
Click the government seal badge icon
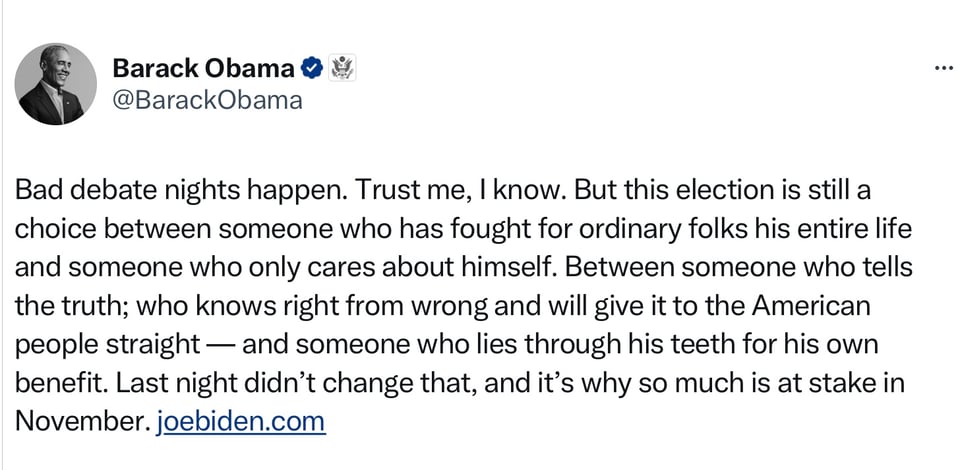[x=343, y=68]
